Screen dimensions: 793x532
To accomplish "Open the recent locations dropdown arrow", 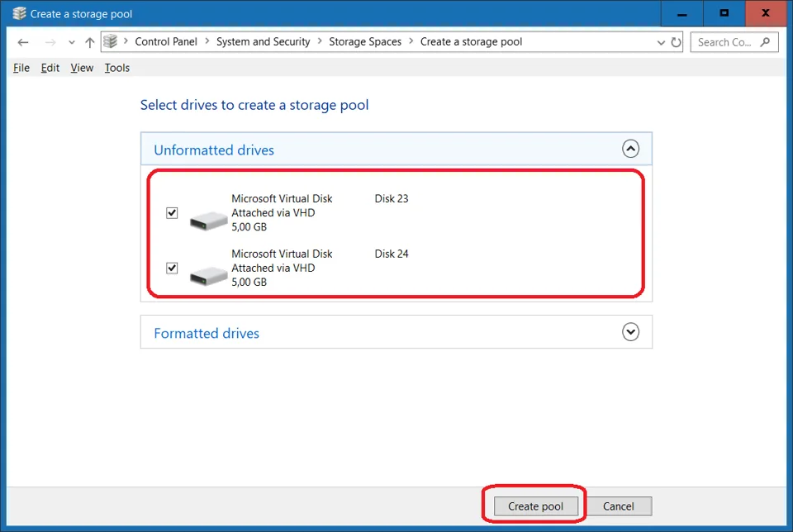I will coord(71,42).
